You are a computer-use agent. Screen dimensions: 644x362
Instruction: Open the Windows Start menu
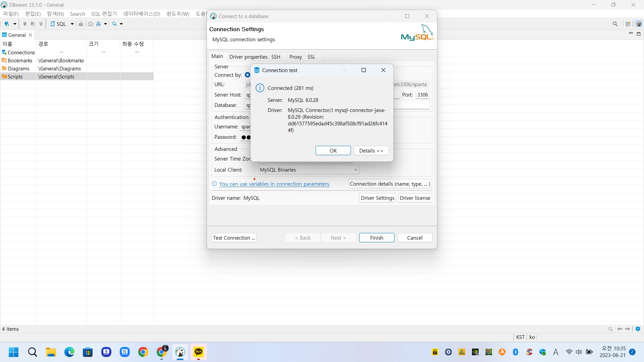point(14,352)
